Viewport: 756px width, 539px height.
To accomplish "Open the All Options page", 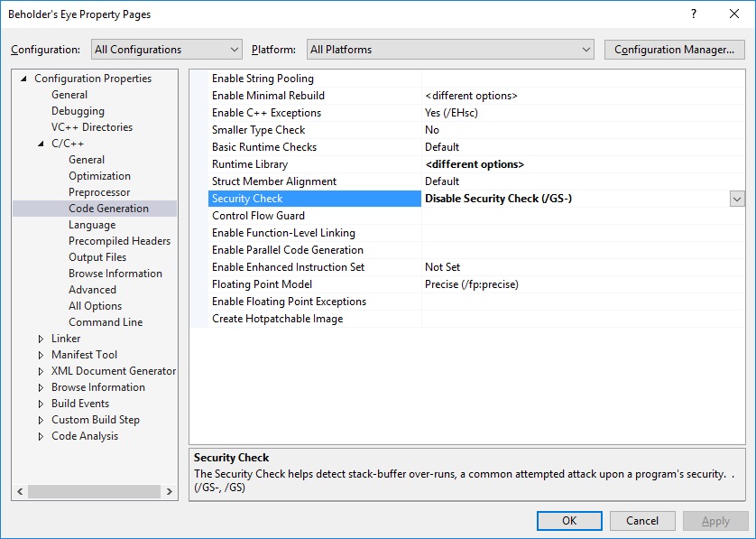I will click(95, 306).
